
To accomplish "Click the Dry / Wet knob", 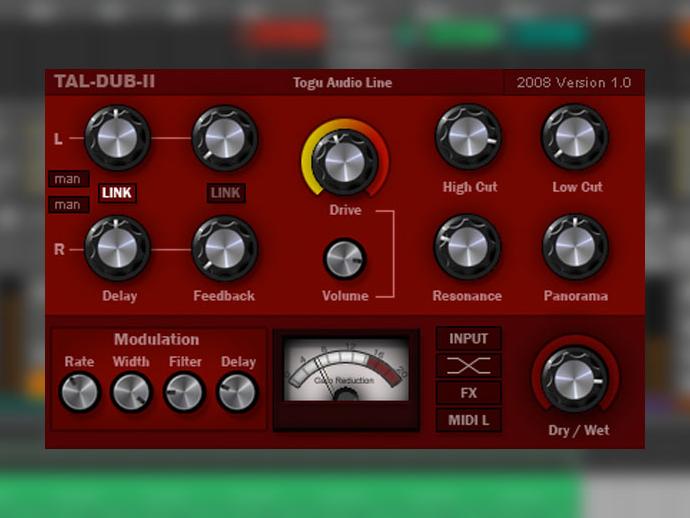I will pyautogui.click(x=575, y=380).
